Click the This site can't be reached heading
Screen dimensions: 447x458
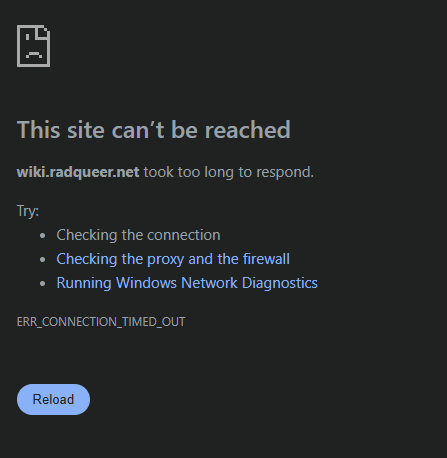(154, 130)
